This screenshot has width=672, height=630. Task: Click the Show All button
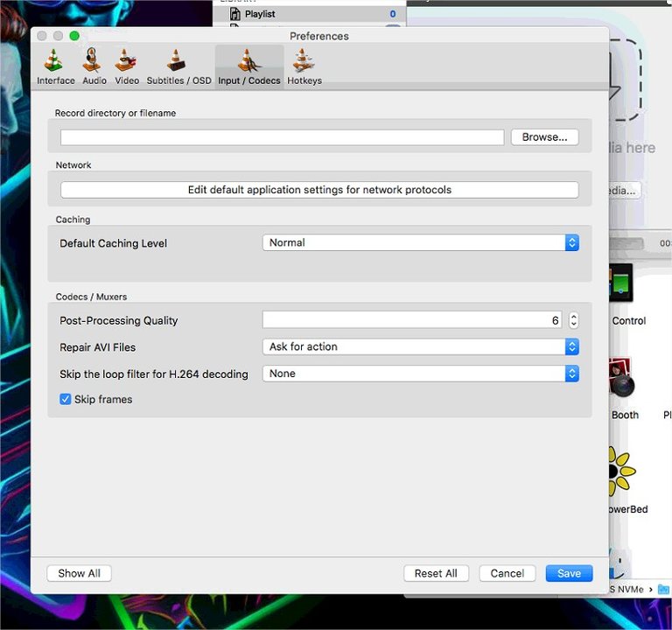coord(79,573)
